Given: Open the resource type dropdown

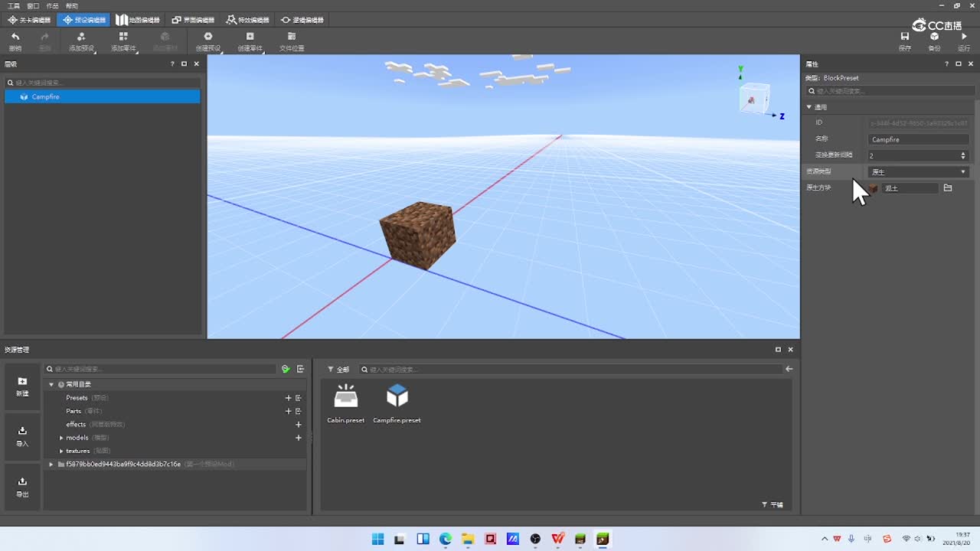Looking at the screenshot, I should tap(918, 172).
